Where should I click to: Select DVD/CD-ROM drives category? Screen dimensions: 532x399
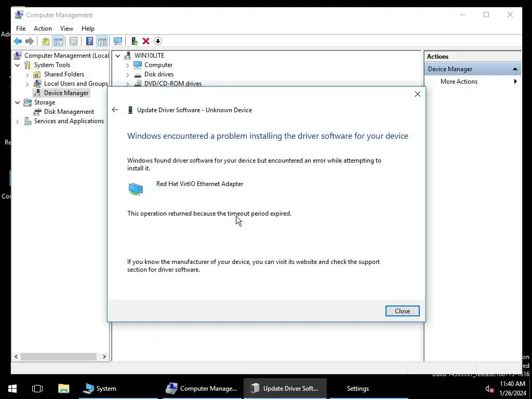(x=173, y=84)
